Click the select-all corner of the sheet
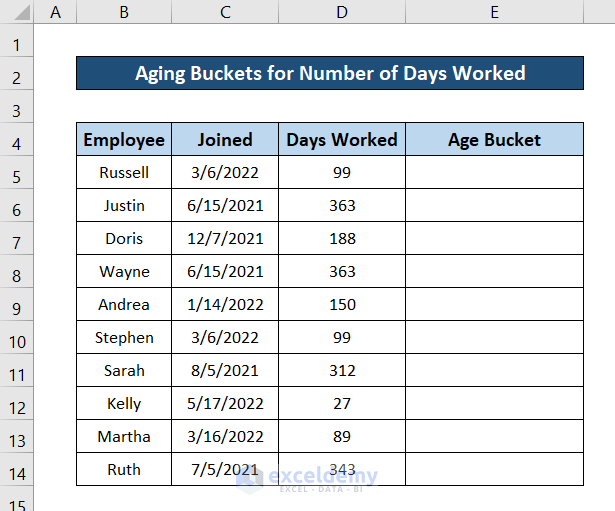Viewport: 615px width, 511px height. pos(17,12)
